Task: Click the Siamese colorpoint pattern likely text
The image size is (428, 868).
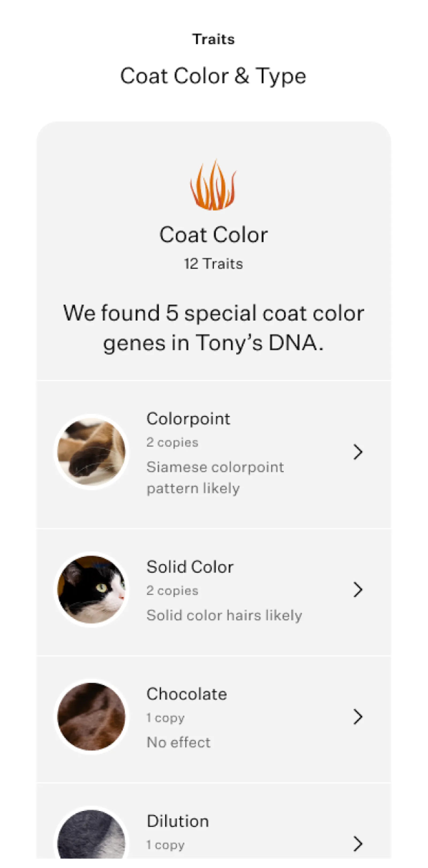Action: (x=215, y=477)
